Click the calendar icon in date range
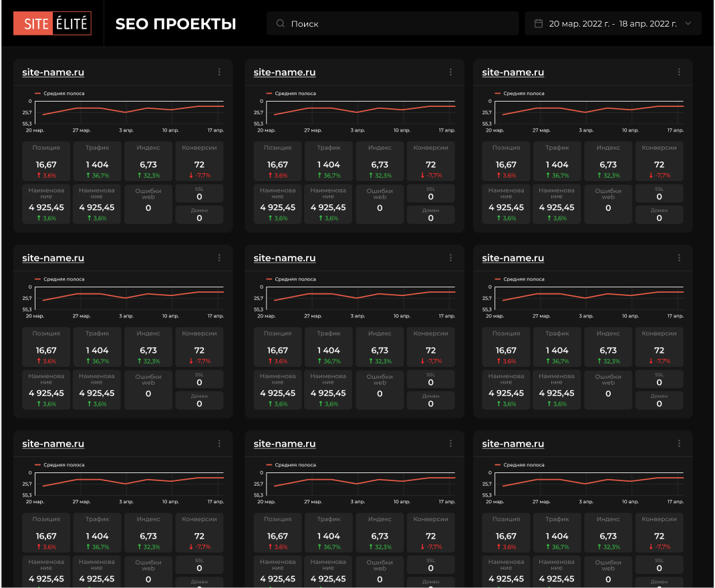 [x=539, y=23]
